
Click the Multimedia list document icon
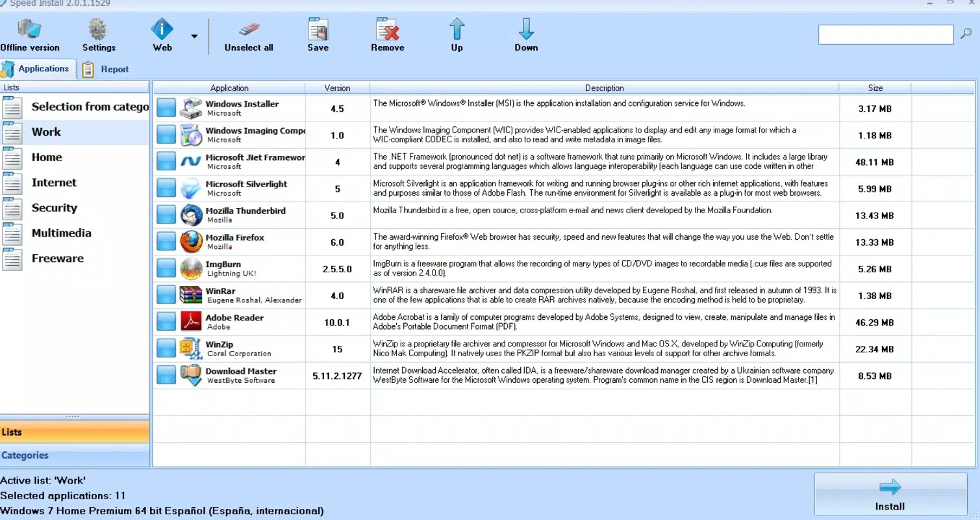pyautogui.click(x=12, y=233)
